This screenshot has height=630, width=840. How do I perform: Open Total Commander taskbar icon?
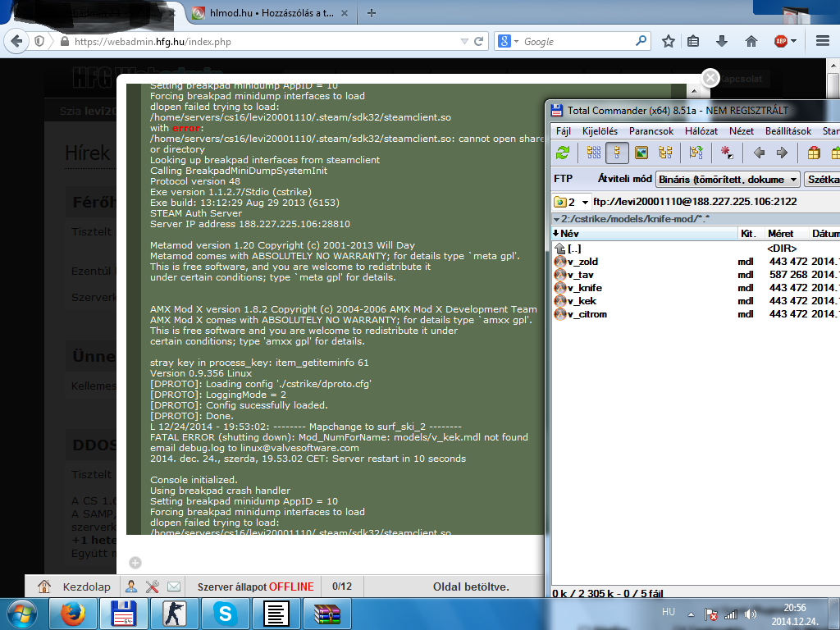(124, 614)
